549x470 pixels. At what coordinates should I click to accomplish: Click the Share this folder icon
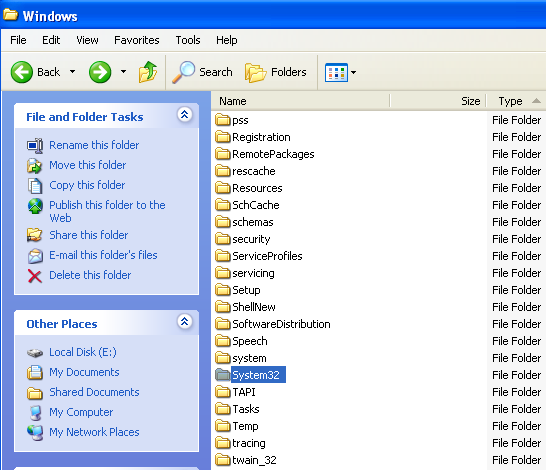click(35, 235)
